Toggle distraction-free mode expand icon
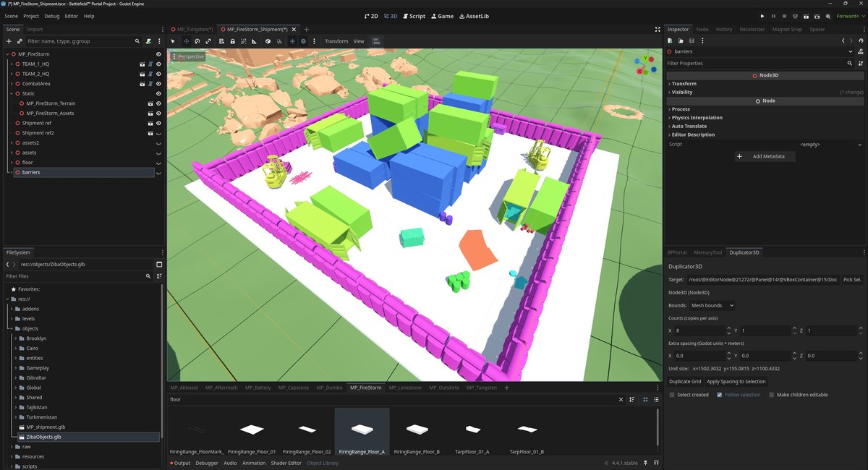This screenshot has width=868, height=470. 658,30
